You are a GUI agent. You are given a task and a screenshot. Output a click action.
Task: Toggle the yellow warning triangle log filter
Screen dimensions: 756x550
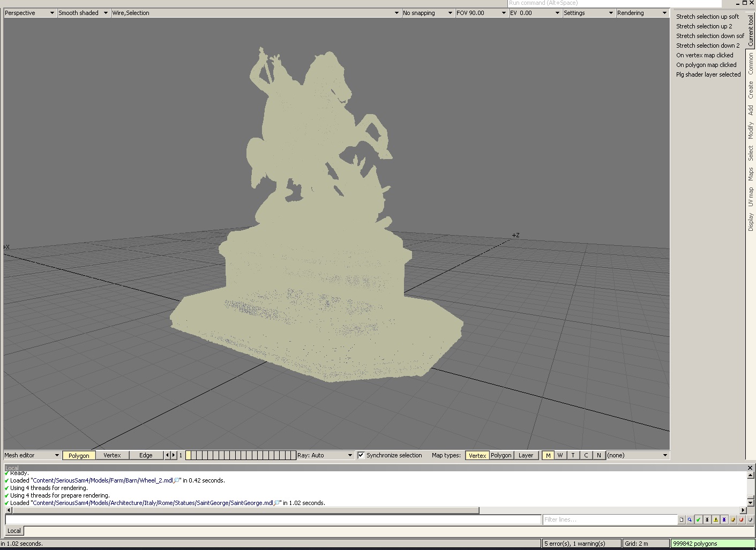(x=716, y=519)
